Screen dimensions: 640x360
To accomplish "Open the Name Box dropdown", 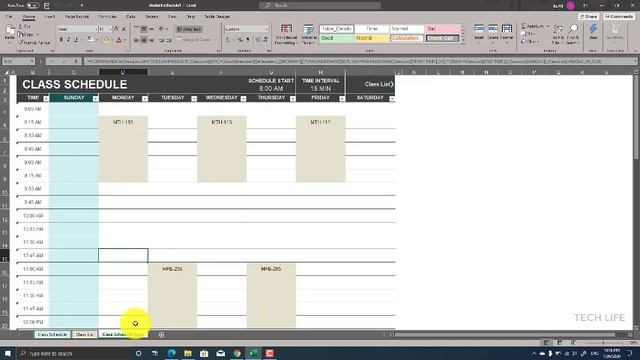I will click(x=32, y=61).
